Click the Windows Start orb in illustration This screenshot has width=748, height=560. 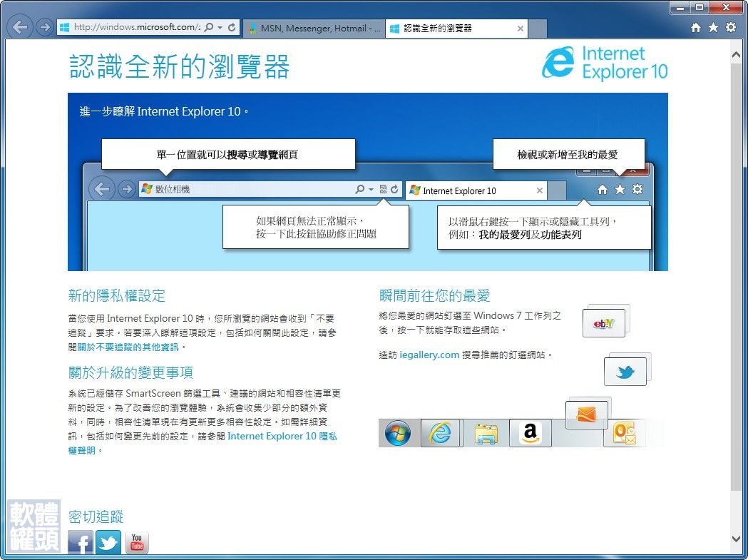397,433
